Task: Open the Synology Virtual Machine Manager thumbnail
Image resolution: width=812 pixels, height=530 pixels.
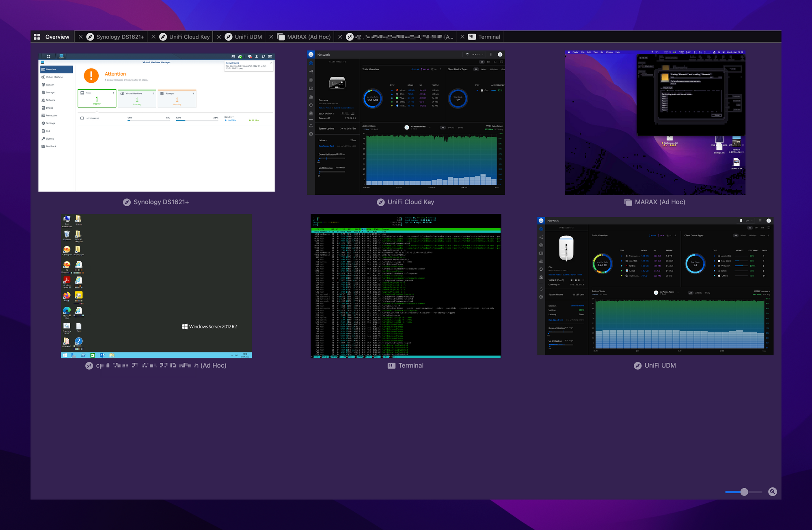Action: click(156, 122)
